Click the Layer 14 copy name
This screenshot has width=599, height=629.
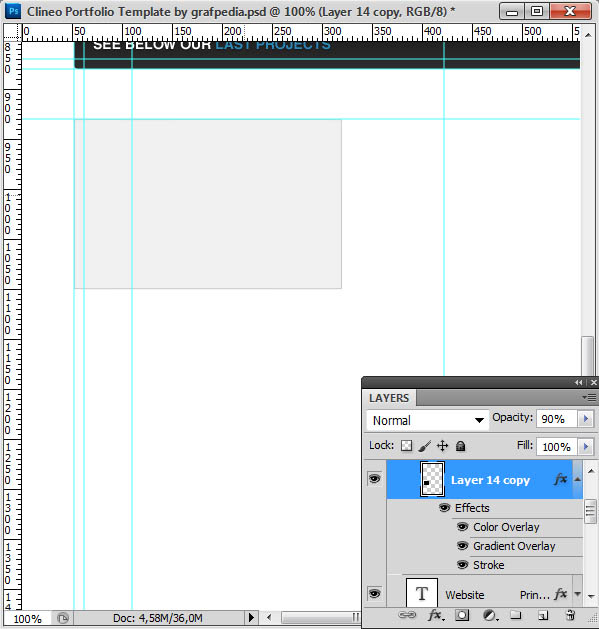click(490, 480)
